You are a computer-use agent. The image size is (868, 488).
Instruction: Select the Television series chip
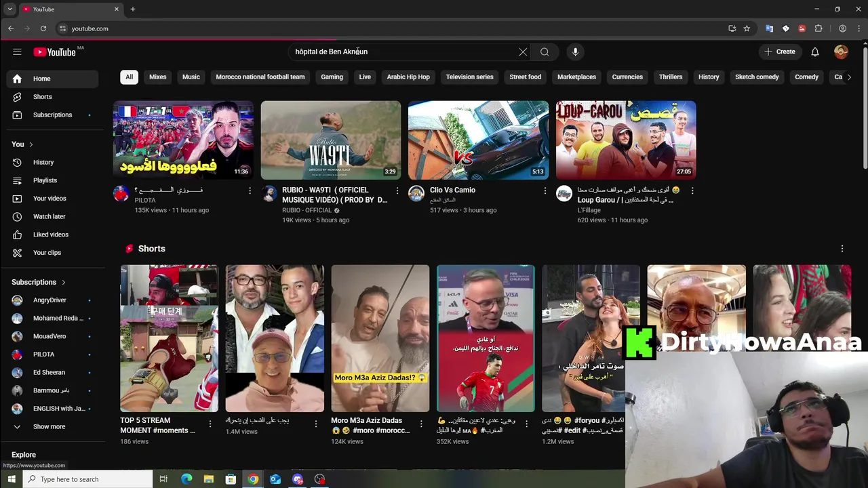(469, 77)
